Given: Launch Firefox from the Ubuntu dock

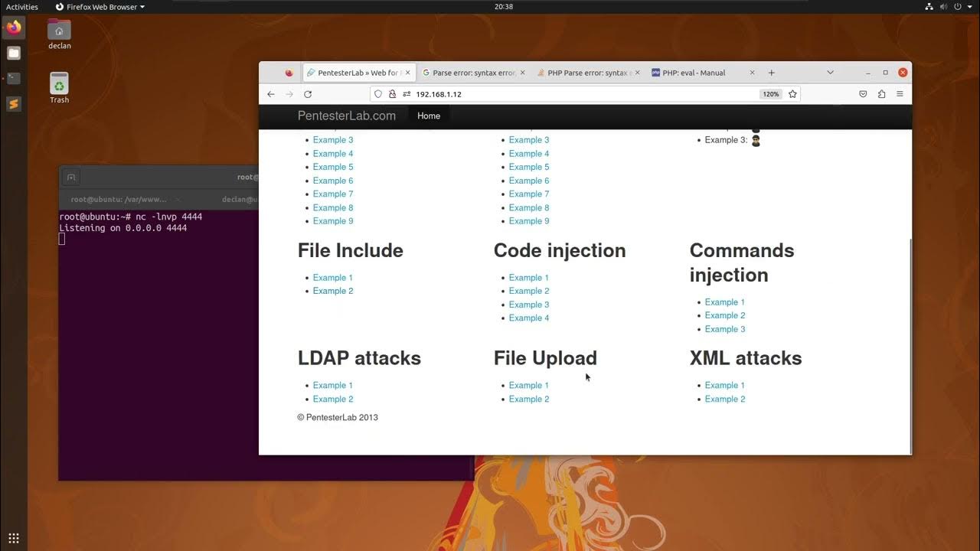Looking at the screenshot, I should point(14,28).
